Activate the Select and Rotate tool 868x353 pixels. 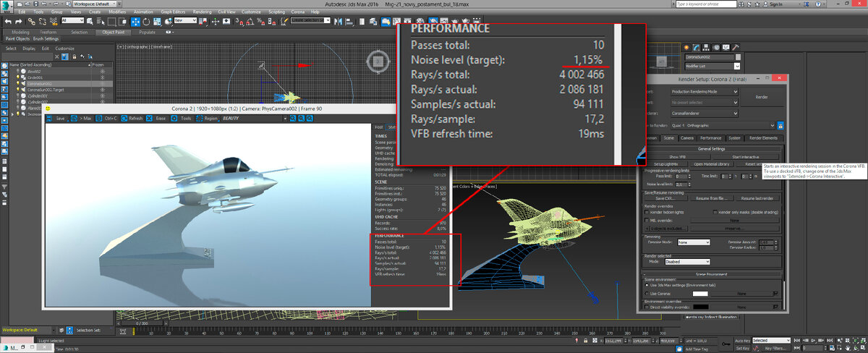(146, 22)
